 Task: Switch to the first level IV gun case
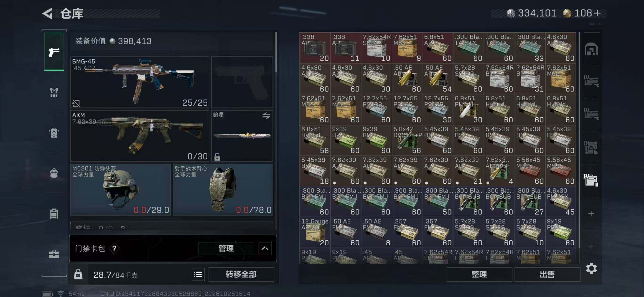(x=591, y=81)
